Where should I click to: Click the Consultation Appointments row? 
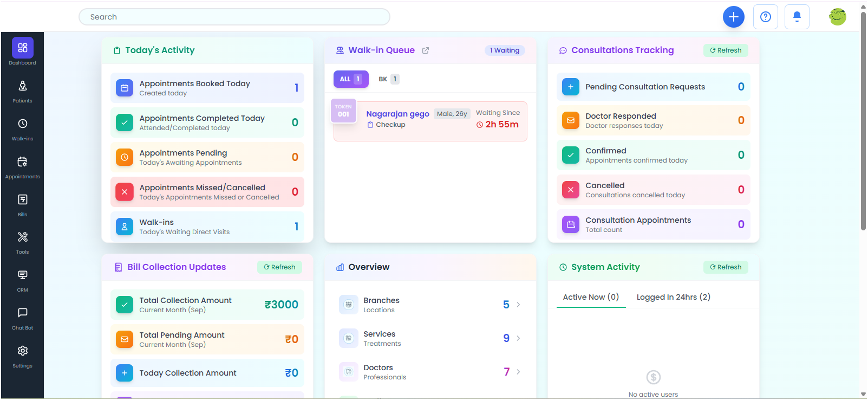click(654, 224)
